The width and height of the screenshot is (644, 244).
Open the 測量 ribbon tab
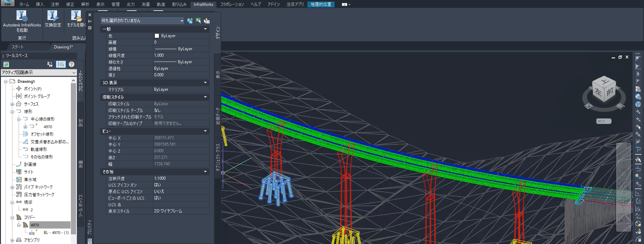[146, 4]
